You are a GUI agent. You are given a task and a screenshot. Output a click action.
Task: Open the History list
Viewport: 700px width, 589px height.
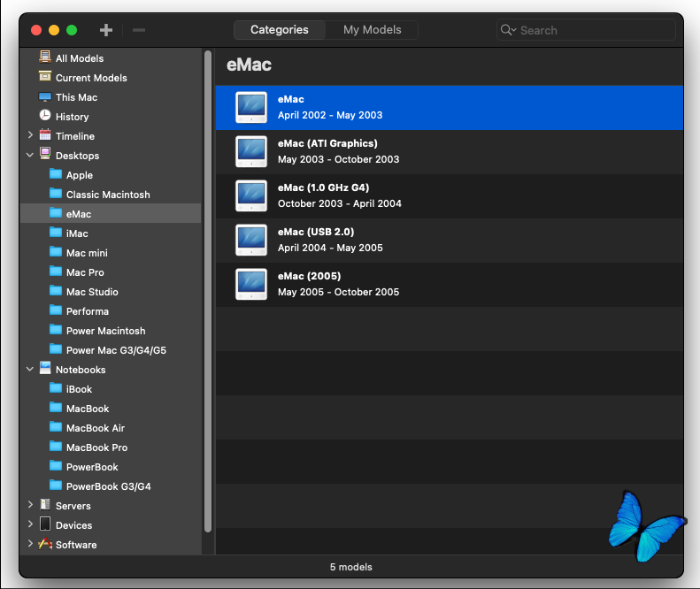point(111,117)
